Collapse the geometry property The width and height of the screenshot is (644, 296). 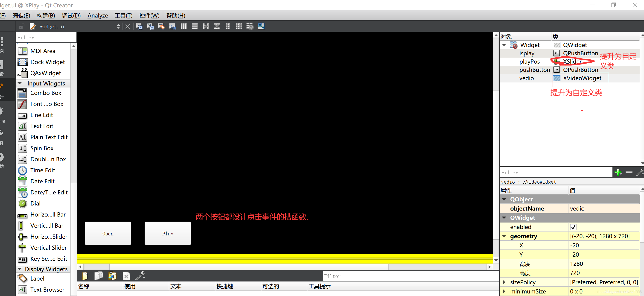pyautogui.click(x=504, y=236)
